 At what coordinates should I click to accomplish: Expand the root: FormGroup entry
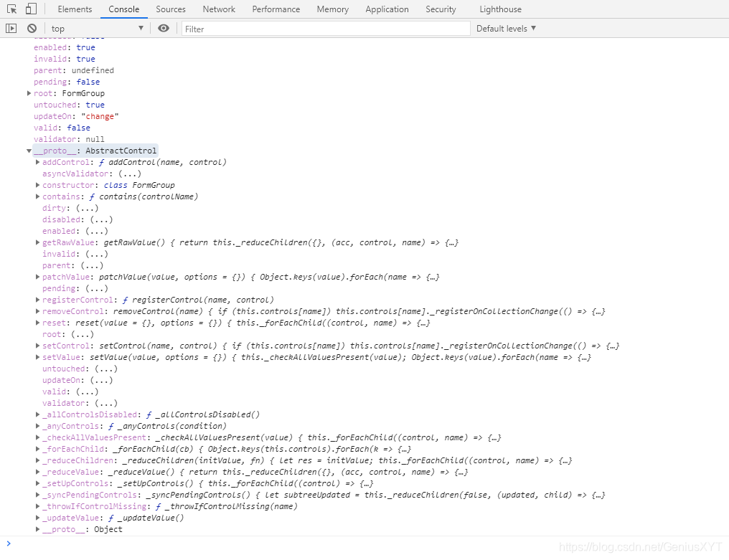click(29, 93)
